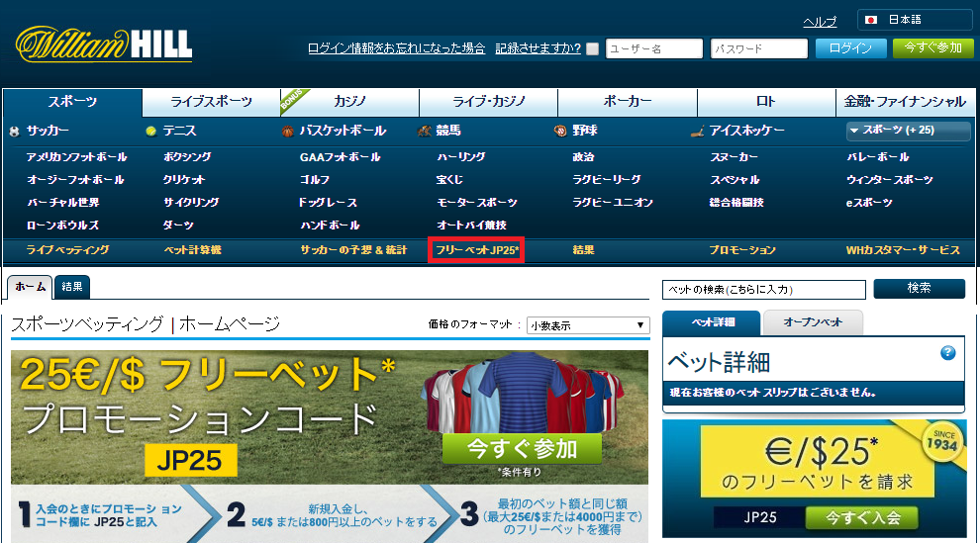Screen dimensions: 980x543
Task: Click the ユーザー名 input field
Action: click(654, 48)
